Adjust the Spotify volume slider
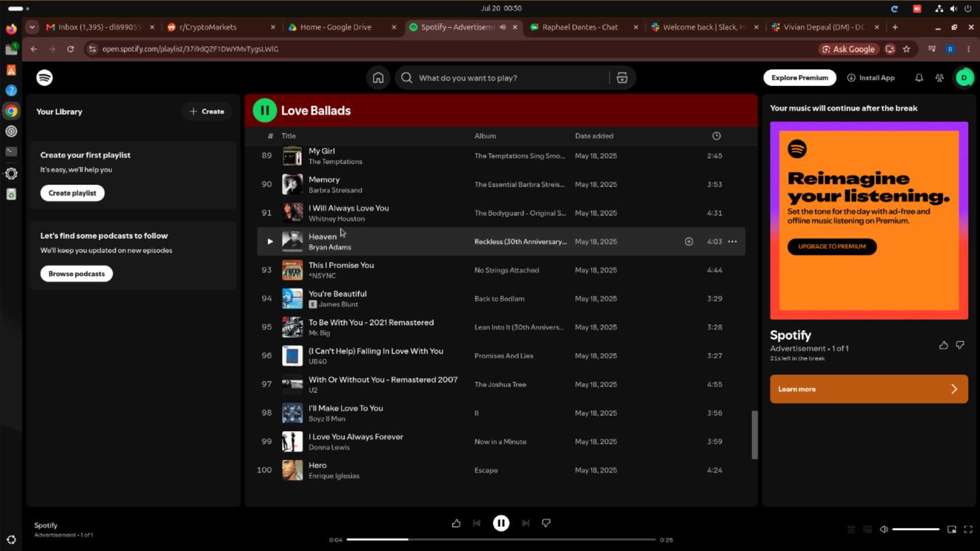 pyautogui.click(x=916, y=529)
